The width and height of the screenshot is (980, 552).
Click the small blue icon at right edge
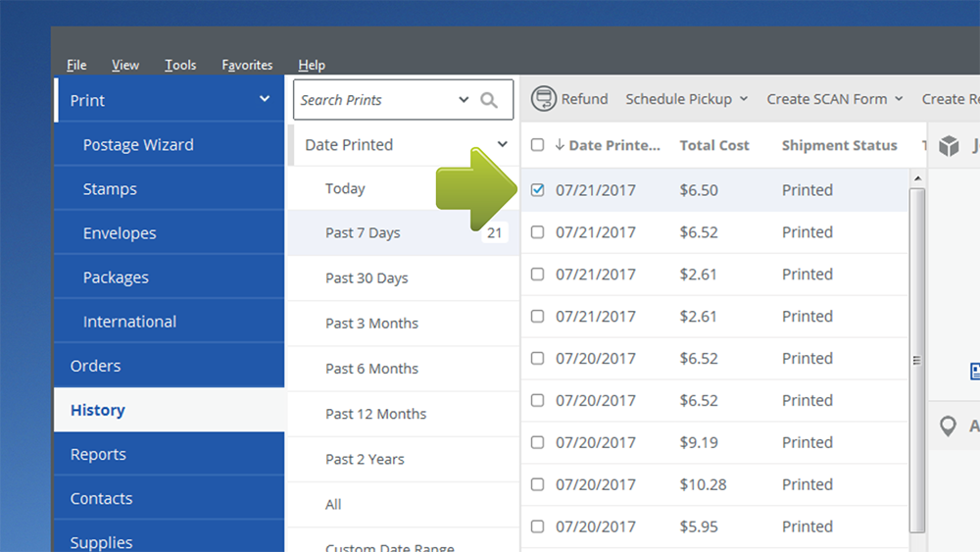point(974,372)
